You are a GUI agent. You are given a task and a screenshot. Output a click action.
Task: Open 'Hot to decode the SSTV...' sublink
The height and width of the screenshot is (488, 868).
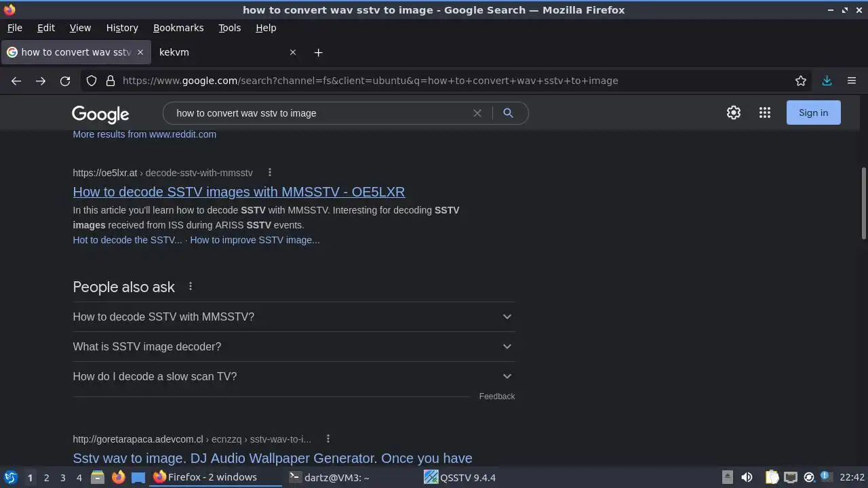pos(127,240)
